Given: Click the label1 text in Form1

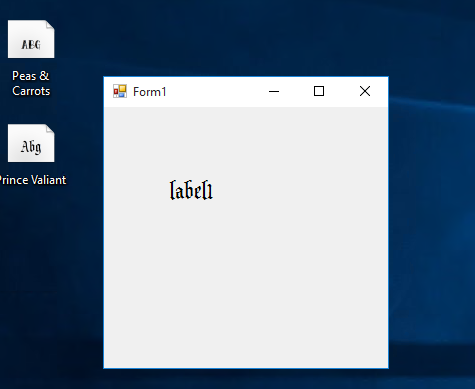Looking at the screenshot, I should point(191,191).
